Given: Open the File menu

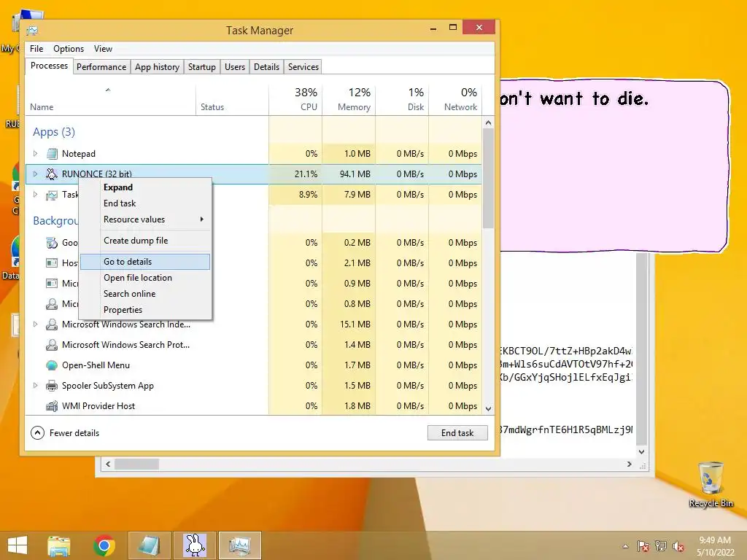Looking at the screenshot, I should click(x=36, y=49).
